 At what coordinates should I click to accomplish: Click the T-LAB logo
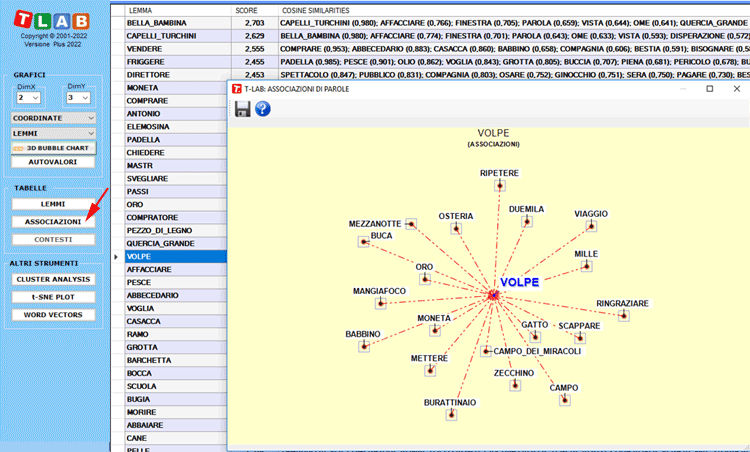pos(52,20)
